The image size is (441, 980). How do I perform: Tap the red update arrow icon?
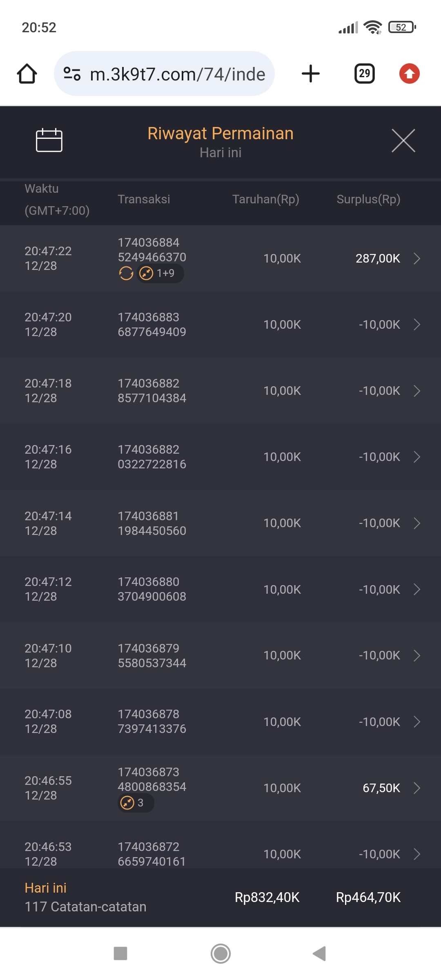(409, 74)
